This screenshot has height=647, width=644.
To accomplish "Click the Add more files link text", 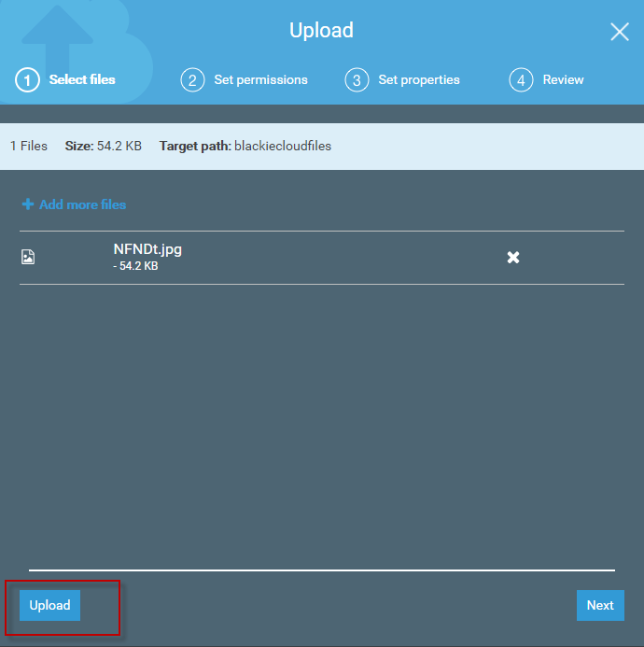I will pos(82,204).
